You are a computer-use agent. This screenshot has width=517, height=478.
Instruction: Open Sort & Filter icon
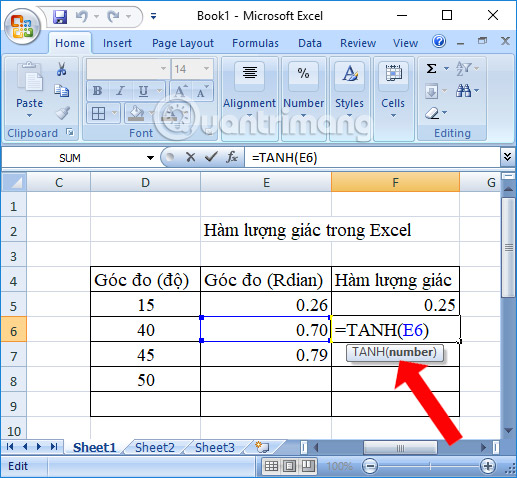[464, 69]
